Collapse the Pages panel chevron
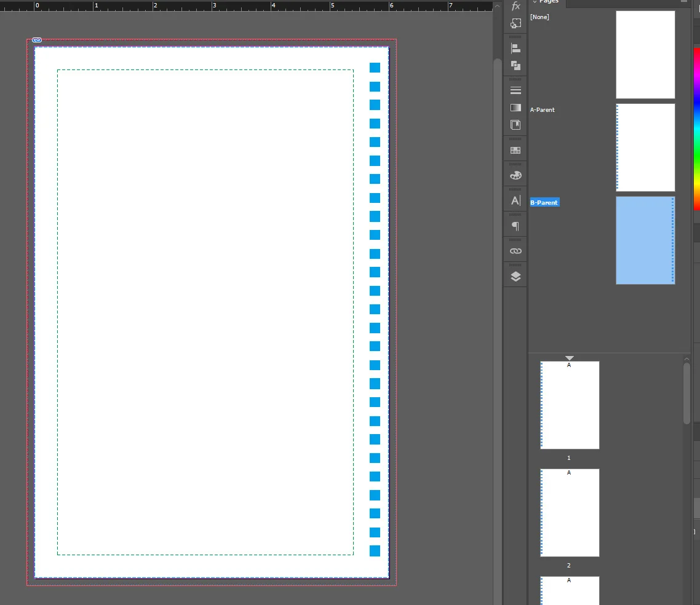 coord(535,2)
